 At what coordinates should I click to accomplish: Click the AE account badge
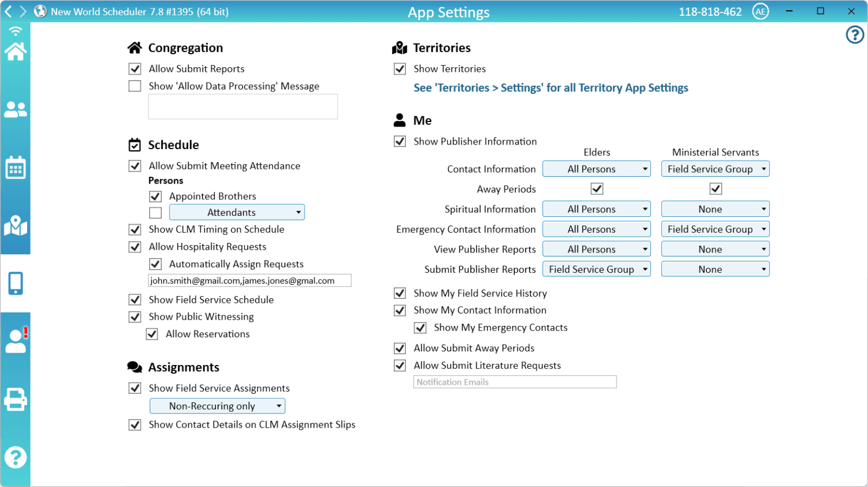[x=761, y=11]
